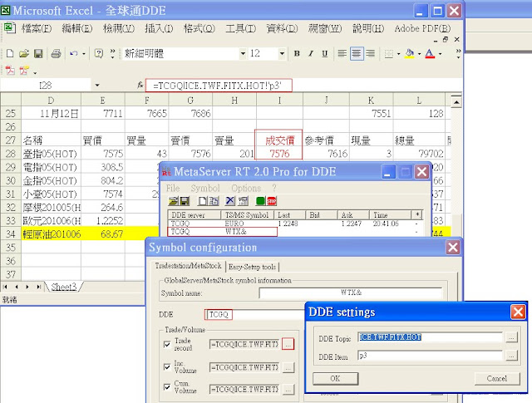Toggle Bold formatting in Excel
The width and height of the screenshot is (532, 403).
pos(297,54)
